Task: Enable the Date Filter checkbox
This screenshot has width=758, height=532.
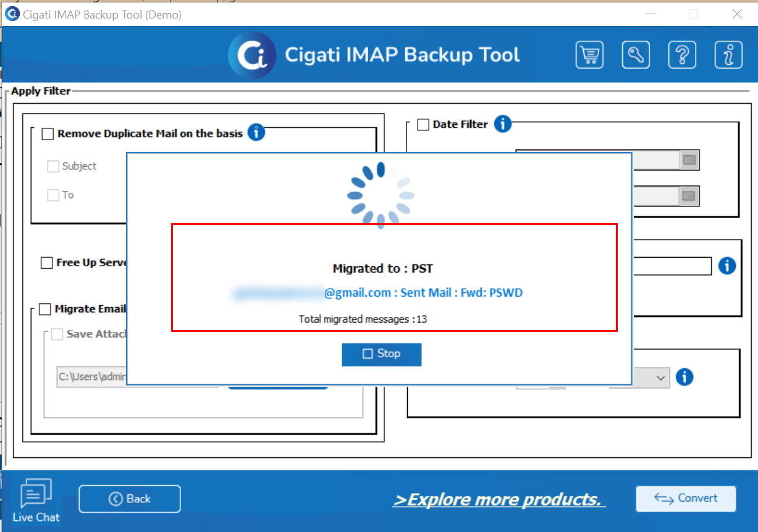Action: coord(423,125)
